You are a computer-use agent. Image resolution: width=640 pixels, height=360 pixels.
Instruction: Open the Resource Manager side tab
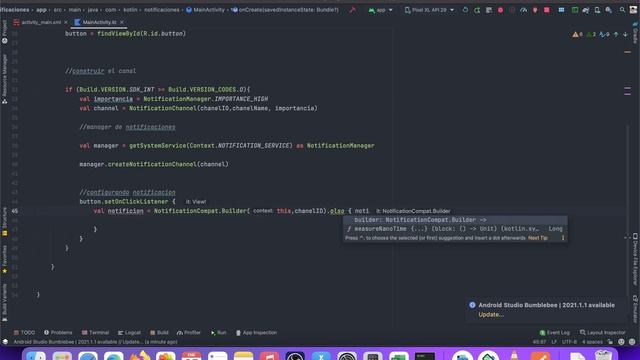click(x=4, y=78)
